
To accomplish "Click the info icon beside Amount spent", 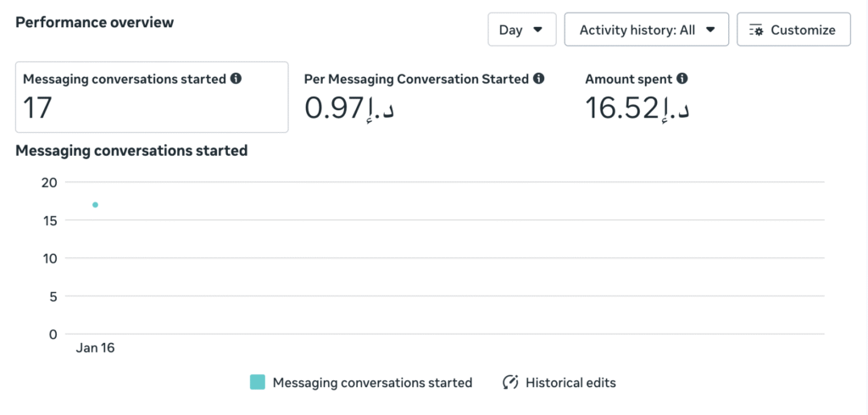I will [682, 79].
